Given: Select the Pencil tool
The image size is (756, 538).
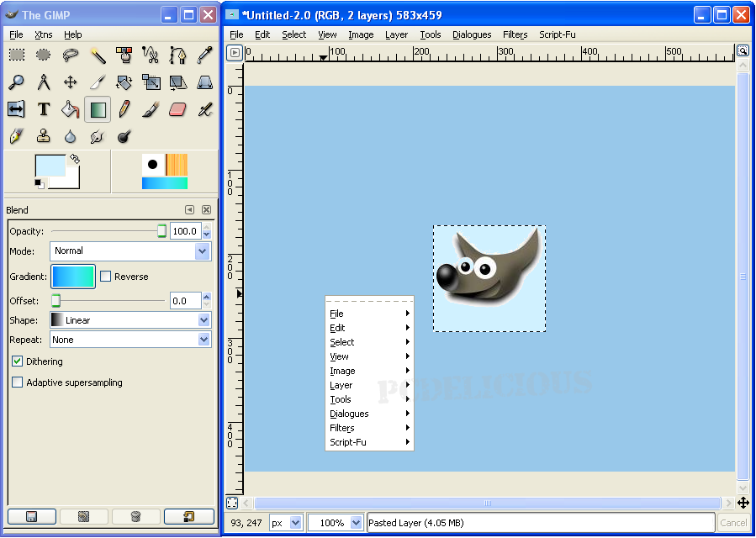Looking at the screenshot, I should point(124,109).
